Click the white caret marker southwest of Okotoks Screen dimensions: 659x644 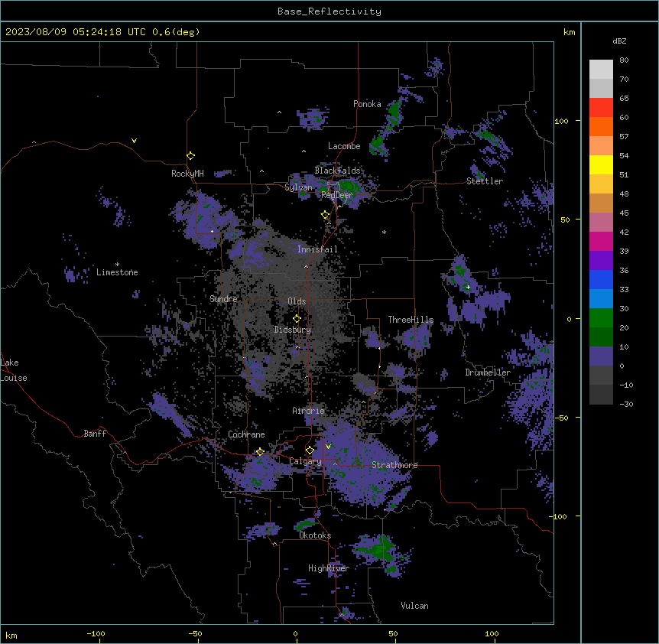click(274, 544)
